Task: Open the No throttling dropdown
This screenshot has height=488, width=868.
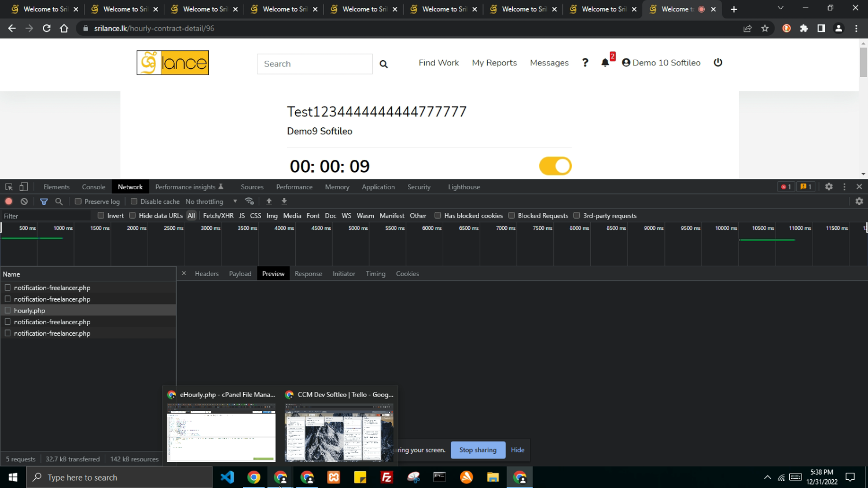Action: [x=211, y=201]
